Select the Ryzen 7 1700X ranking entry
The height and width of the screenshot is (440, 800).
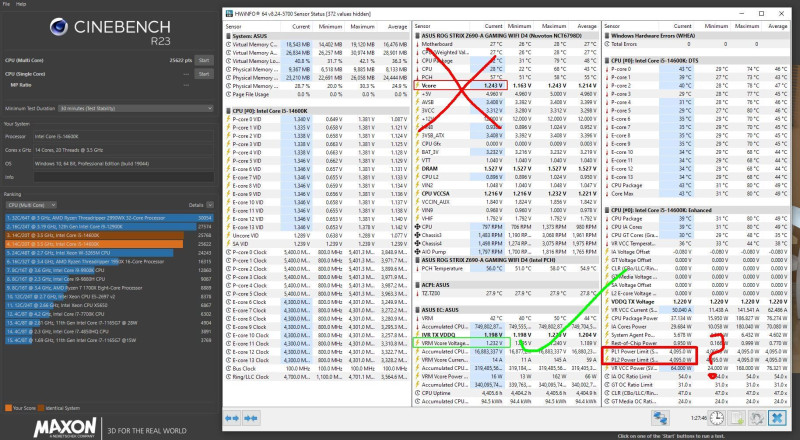[109, 288]
